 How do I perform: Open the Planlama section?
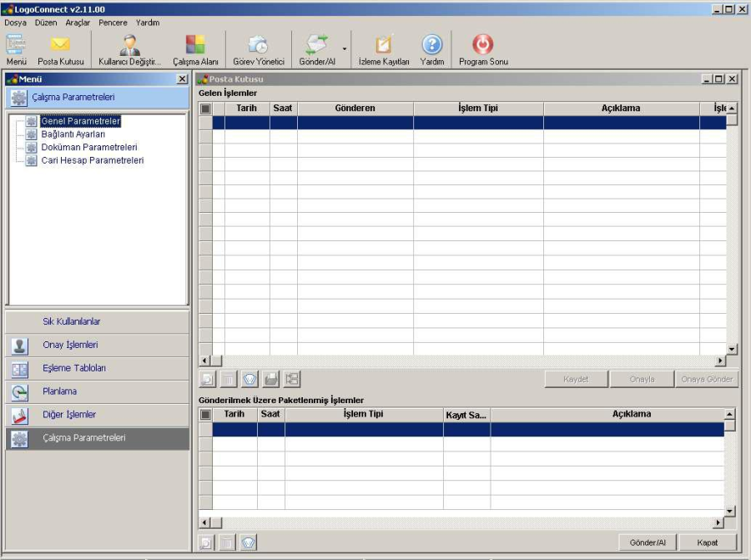(98, 391)
